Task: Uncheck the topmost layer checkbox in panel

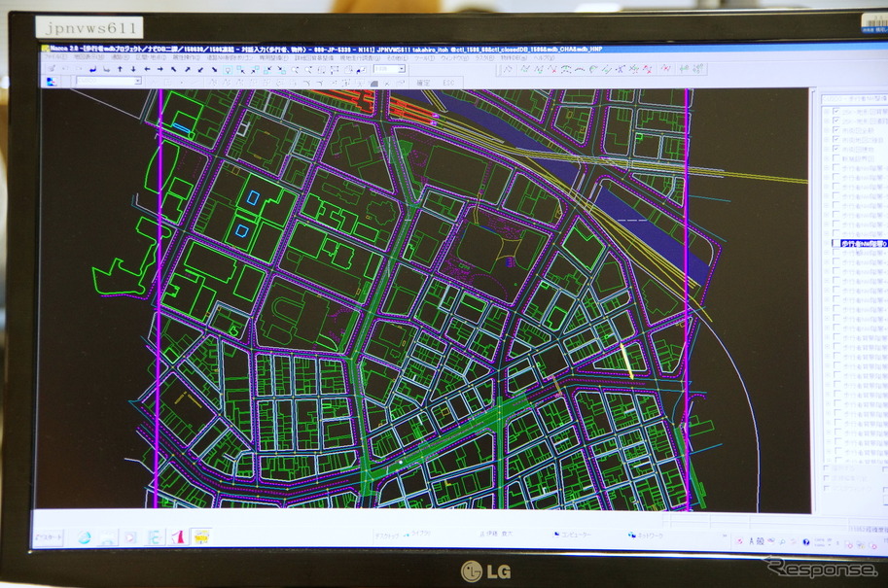Action: pos(835,111)
